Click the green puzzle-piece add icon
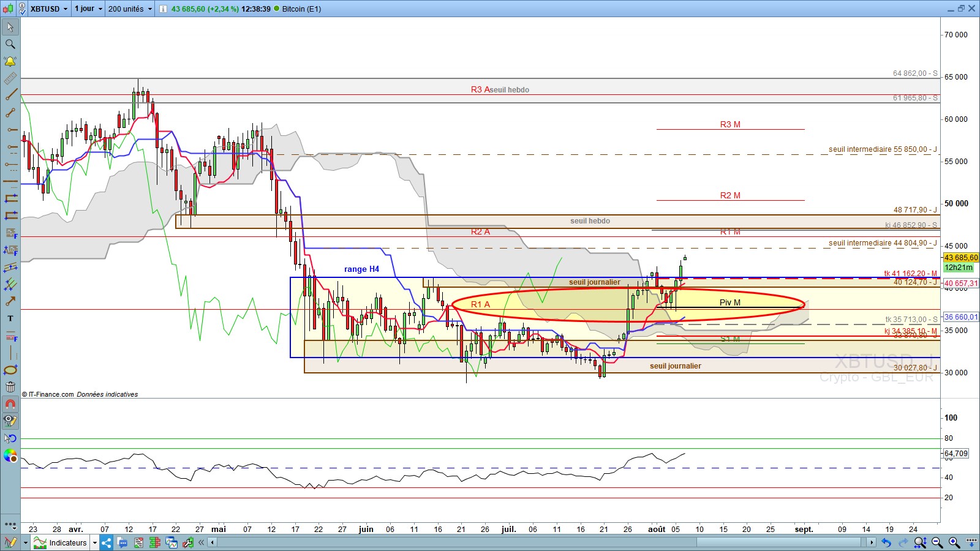The width and height of the screenshot is (980, 551). [x=187, y=542]
